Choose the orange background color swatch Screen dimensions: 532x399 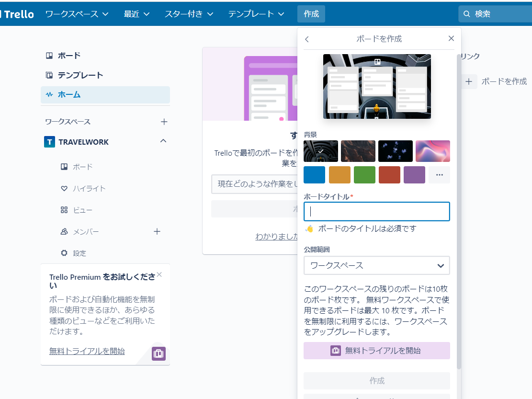click(340, 175)
